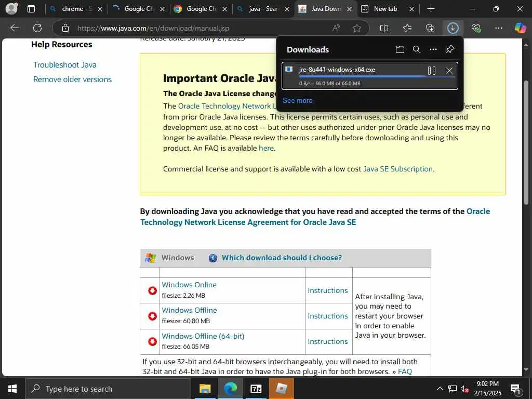Download the Windows Offline (60.80 MB) link
The image size is (532, 399).
pos(189,310)
